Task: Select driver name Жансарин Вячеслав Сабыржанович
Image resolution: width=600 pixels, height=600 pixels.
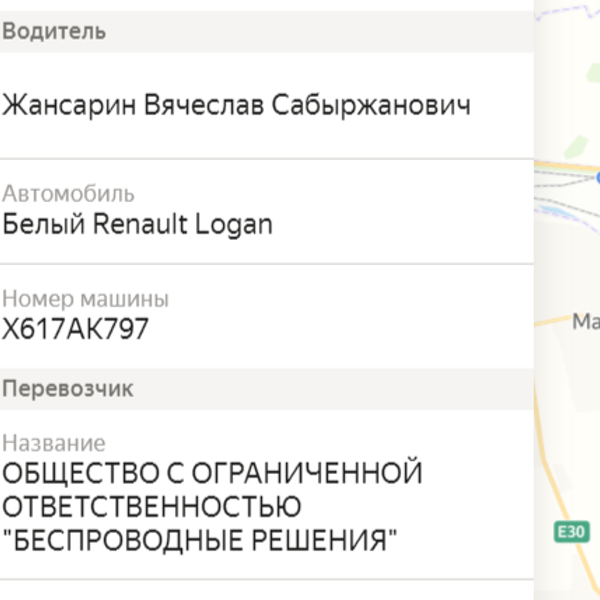Action: coord(236,105)
